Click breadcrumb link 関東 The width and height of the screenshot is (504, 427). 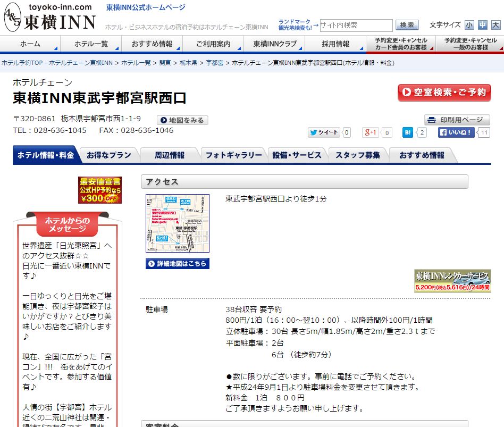[165, 63]
